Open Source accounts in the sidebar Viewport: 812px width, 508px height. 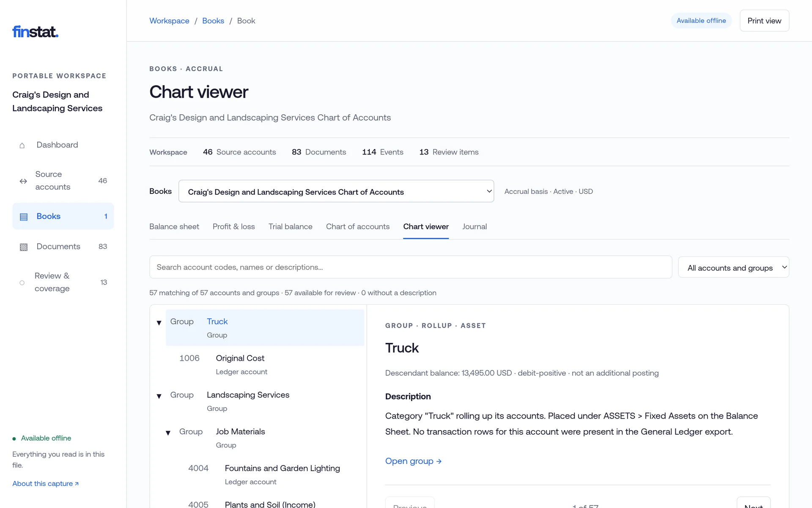pos(63,181)
